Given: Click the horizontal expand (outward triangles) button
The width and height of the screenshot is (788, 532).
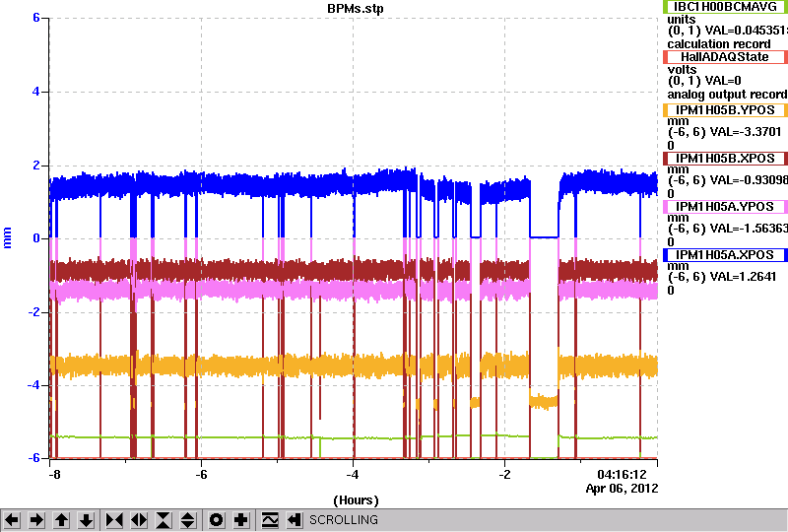Looking at the screenshot, I should (139, 520).
